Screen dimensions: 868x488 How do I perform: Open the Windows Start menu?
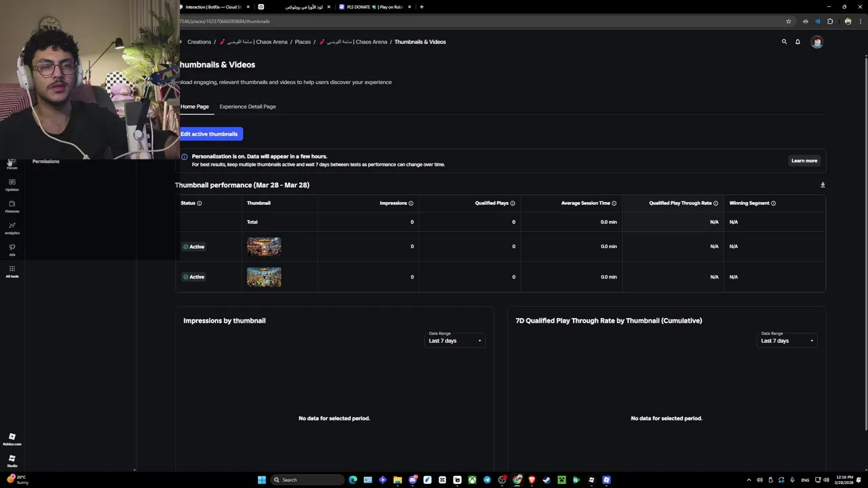point(262,480)
